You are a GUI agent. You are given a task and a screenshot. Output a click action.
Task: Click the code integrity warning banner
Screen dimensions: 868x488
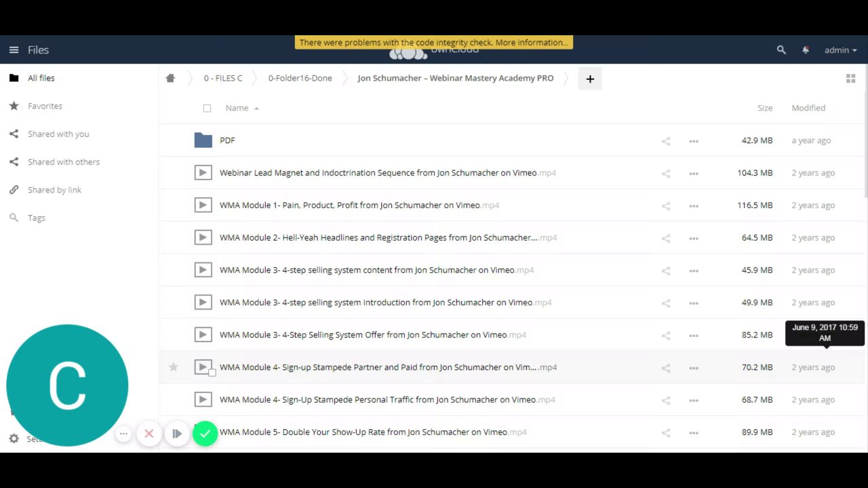(434, 43)
